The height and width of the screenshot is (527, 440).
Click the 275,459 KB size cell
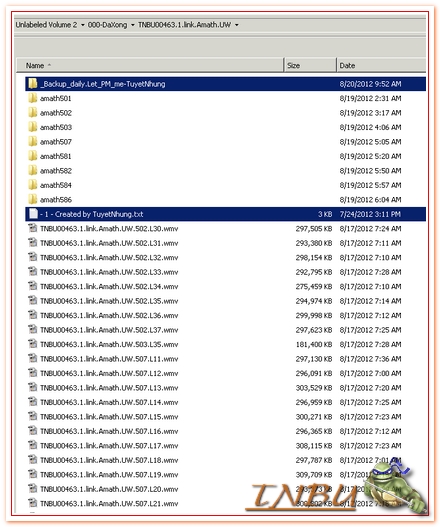click(314, 286)
